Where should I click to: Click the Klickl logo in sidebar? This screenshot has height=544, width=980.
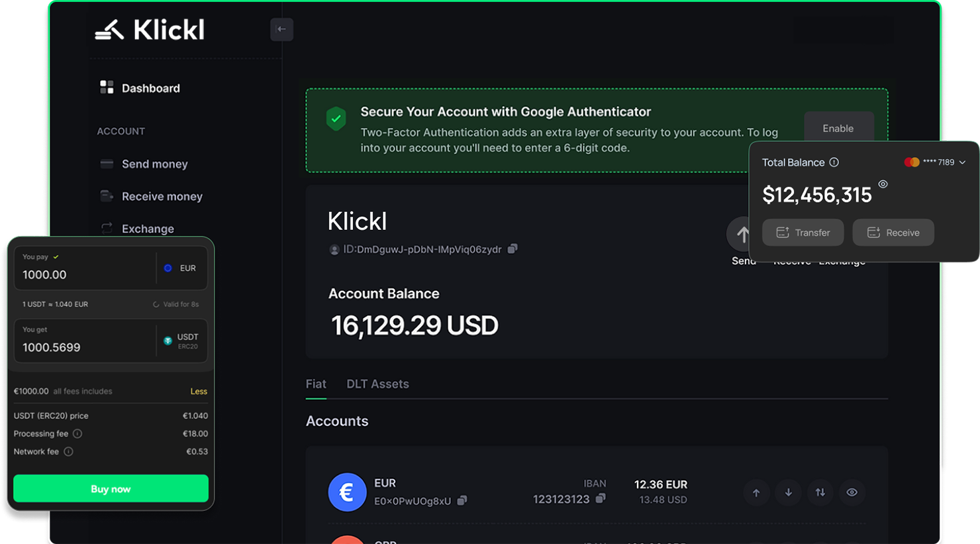(x=150, y=29)
